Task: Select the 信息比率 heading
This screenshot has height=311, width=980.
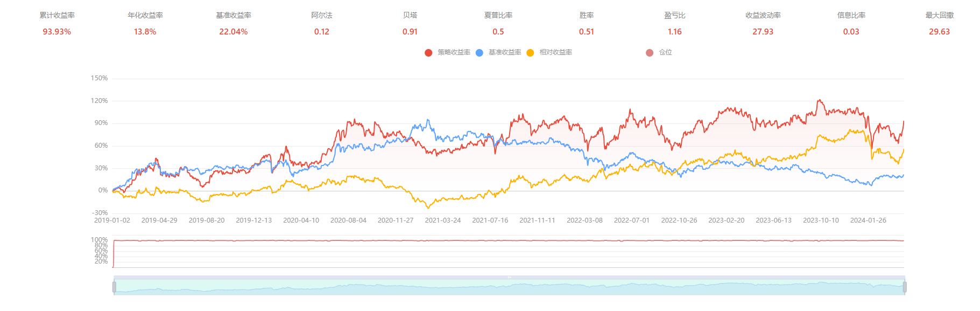Action: coord(851,15)
